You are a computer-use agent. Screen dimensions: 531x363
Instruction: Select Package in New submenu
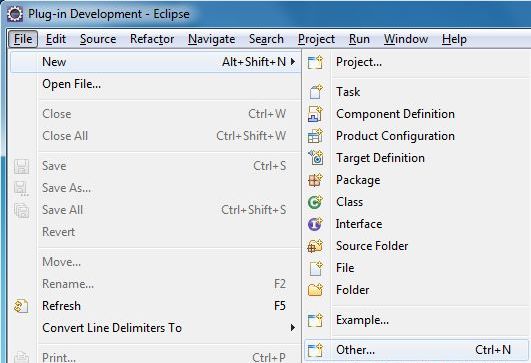pos(416,180)
